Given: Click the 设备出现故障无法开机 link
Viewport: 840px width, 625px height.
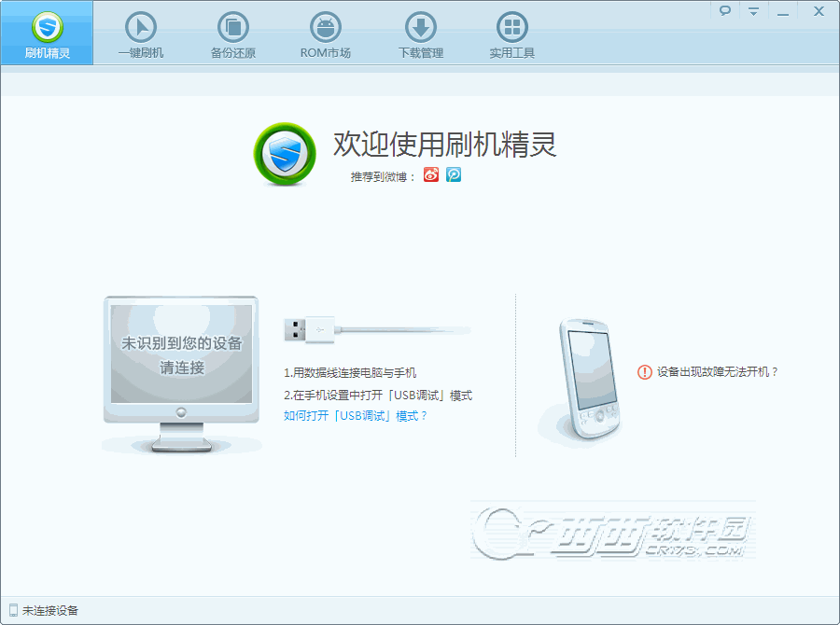Looking at the screenshot, I should [x=717, y=372].
